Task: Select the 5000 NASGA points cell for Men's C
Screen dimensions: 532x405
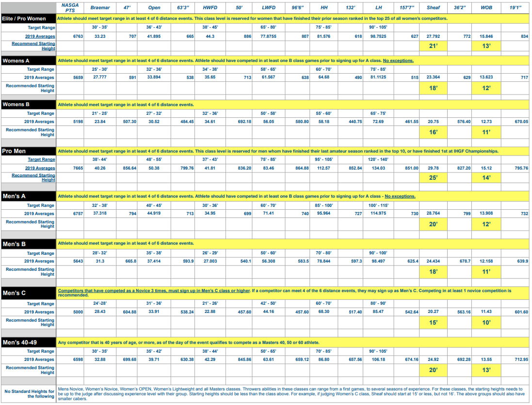Action: (71, 312)
